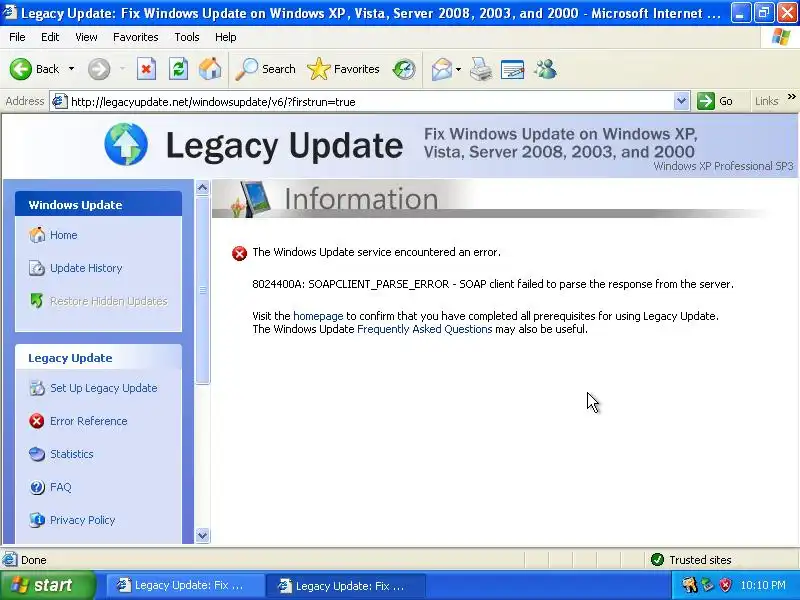Click the Legacy Update globe logo

[126, 144]
